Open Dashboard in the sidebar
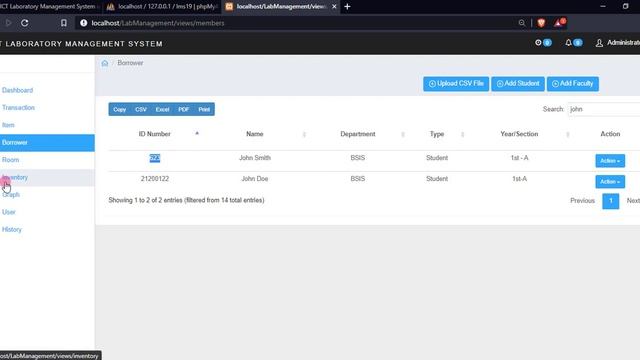The image size is (640, 360). (x=17, y=90)
